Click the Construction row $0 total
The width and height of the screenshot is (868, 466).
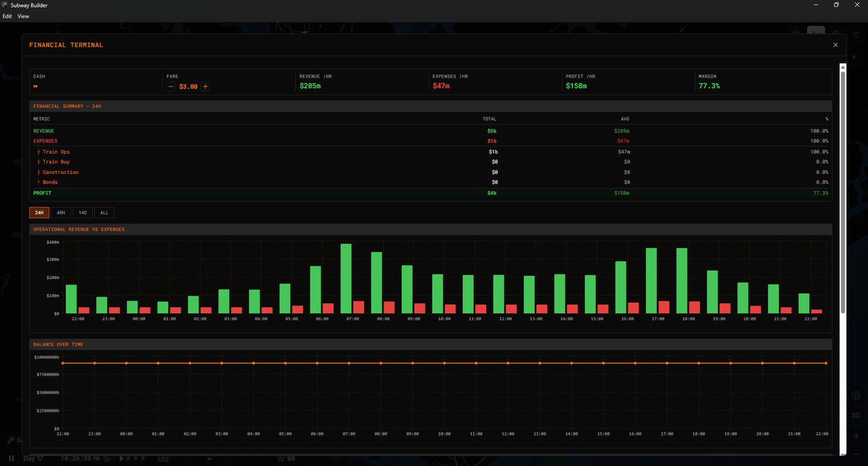[495, 173]
